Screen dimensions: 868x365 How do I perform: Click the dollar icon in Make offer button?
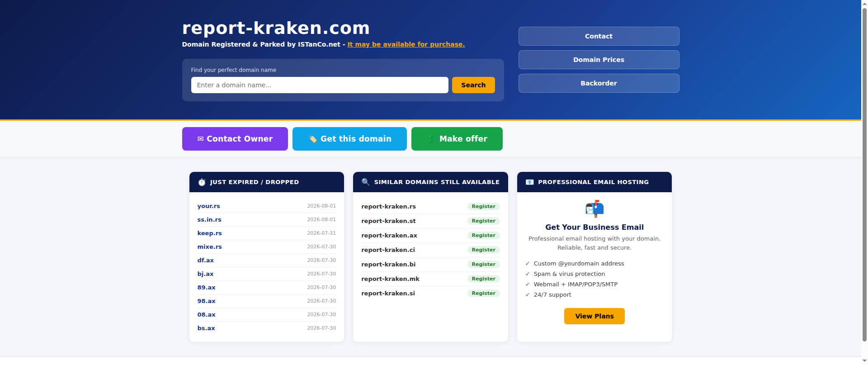[431, 139]
